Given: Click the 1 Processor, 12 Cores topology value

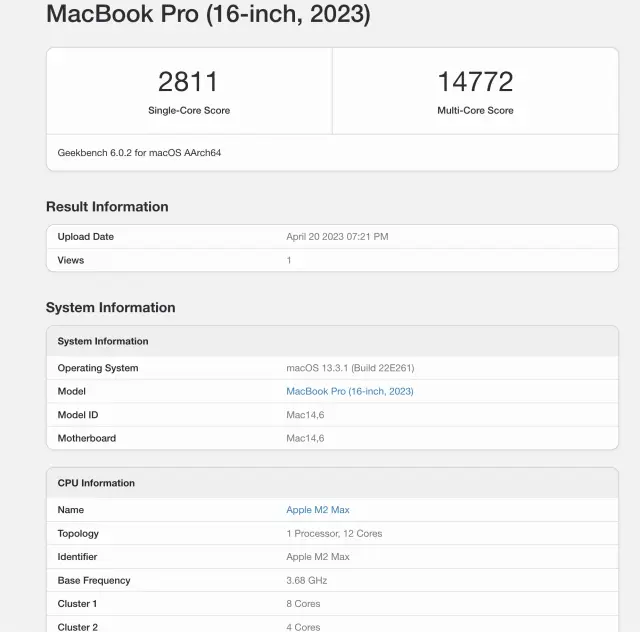Looking at the screenshot, I should pyautogui.click(x=334, y=534).
